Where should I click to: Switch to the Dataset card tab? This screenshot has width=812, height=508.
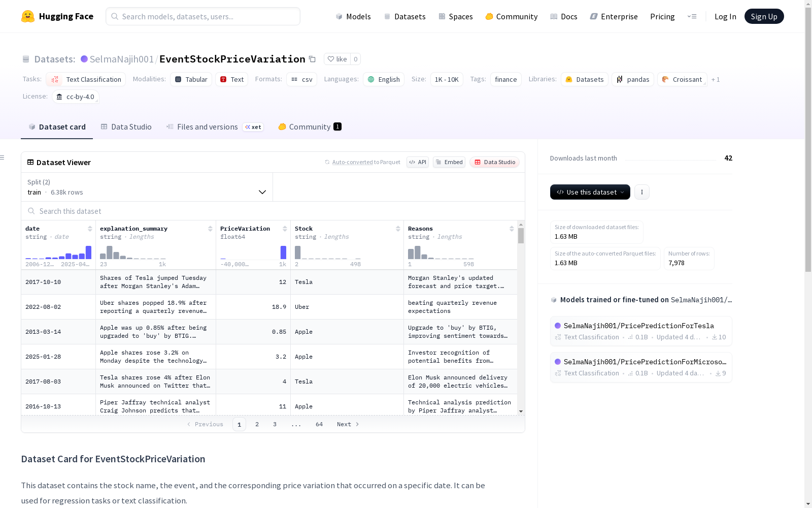pos(57,127)
